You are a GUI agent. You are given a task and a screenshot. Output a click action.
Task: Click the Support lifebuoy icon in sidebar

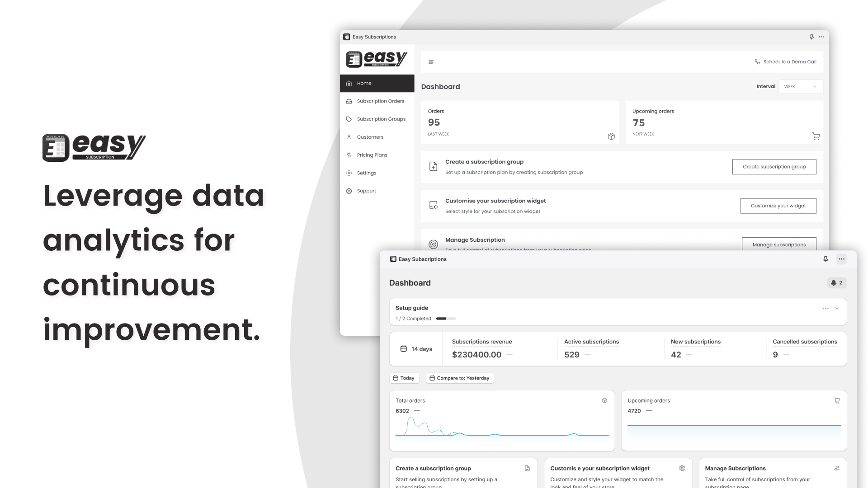point(349,191)
